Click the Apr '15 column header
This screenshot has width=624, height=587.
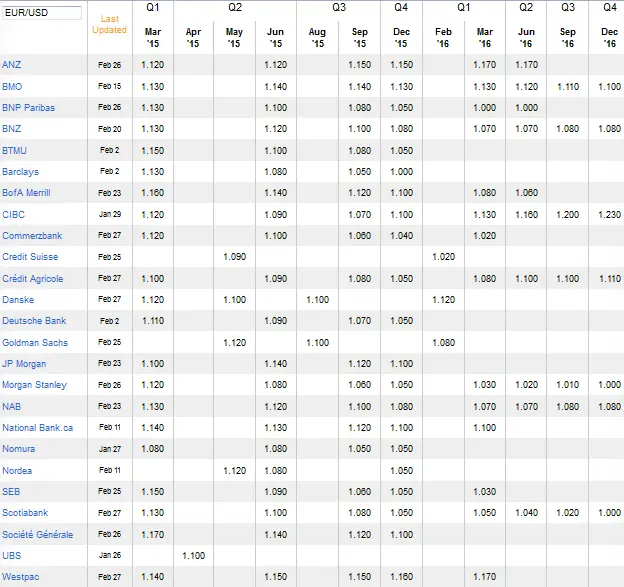(x=193, y=37)
